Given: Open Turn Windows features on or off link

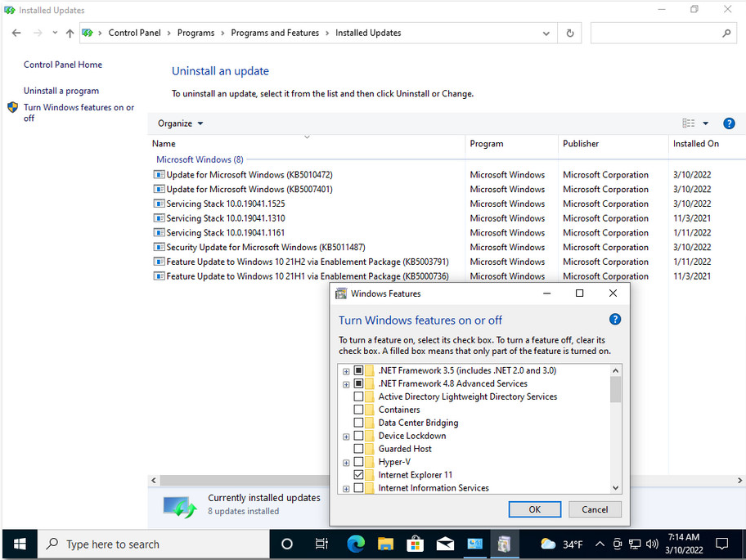Looking at the screenshot, I should [79, 113].
